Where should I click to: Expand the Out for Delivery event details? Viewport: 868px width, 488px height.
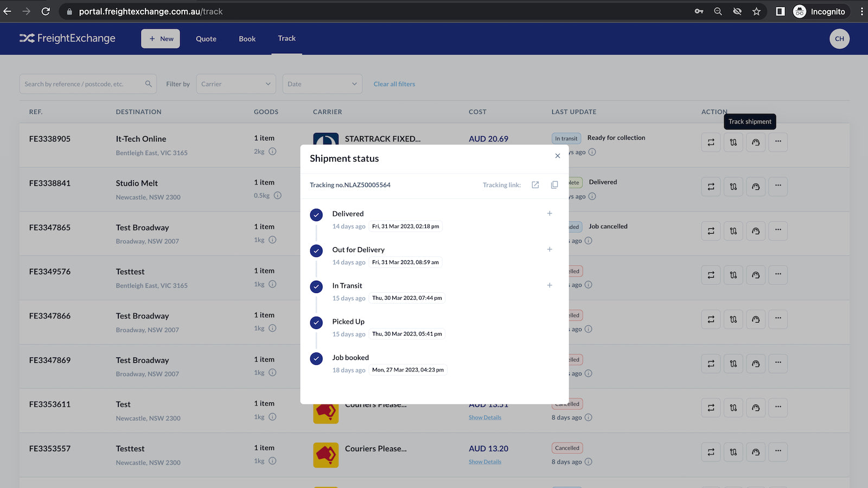(550, 249)
